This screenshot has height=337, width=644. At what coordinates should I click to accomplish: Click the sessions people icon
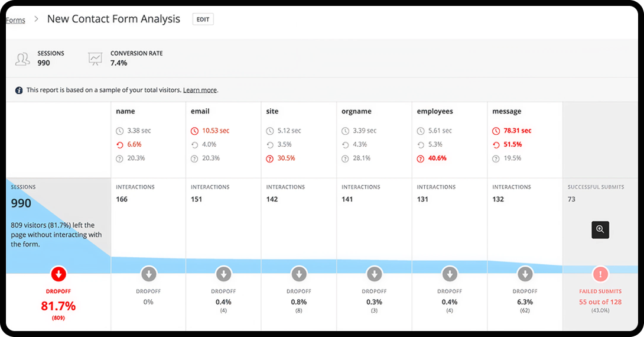click(x=22, y=59)
